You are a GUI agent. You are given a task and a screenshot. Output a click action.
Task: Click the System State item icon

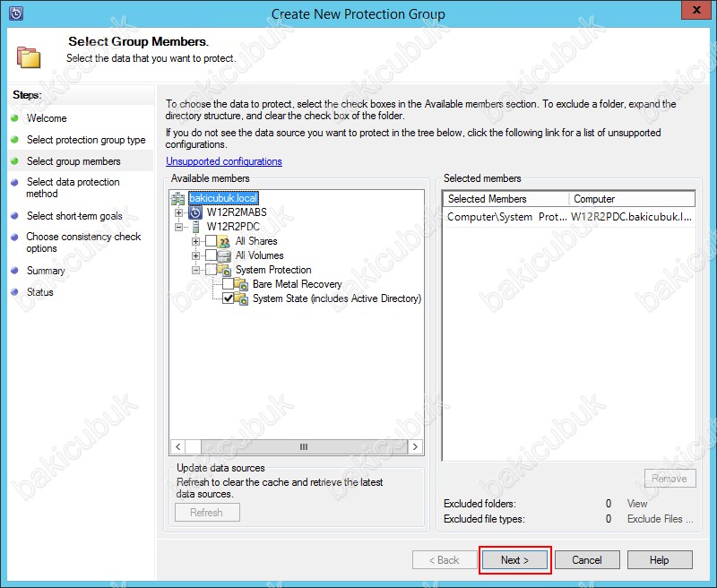(241, 298)
